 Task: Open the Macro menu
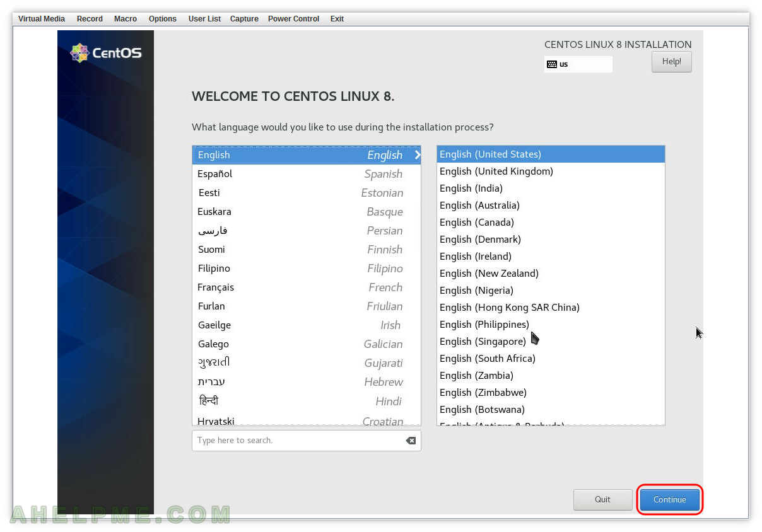(126, 19)
